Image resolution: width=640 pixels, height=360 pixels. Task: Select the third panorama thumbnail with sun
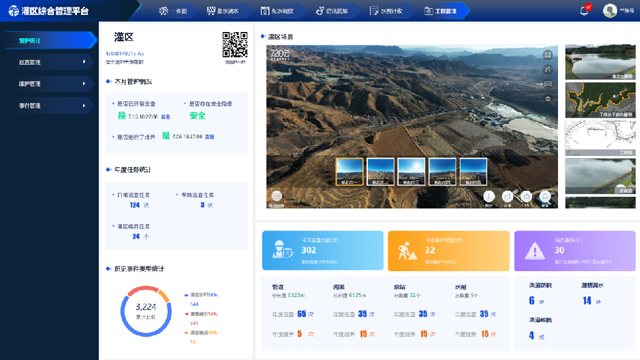click(x=411, y=172)
